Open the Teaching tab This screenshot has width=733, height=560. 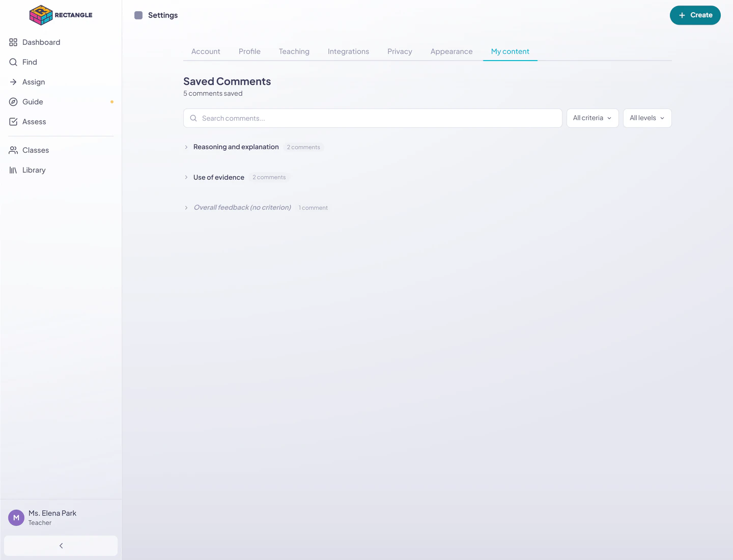[x=294, y=51]
